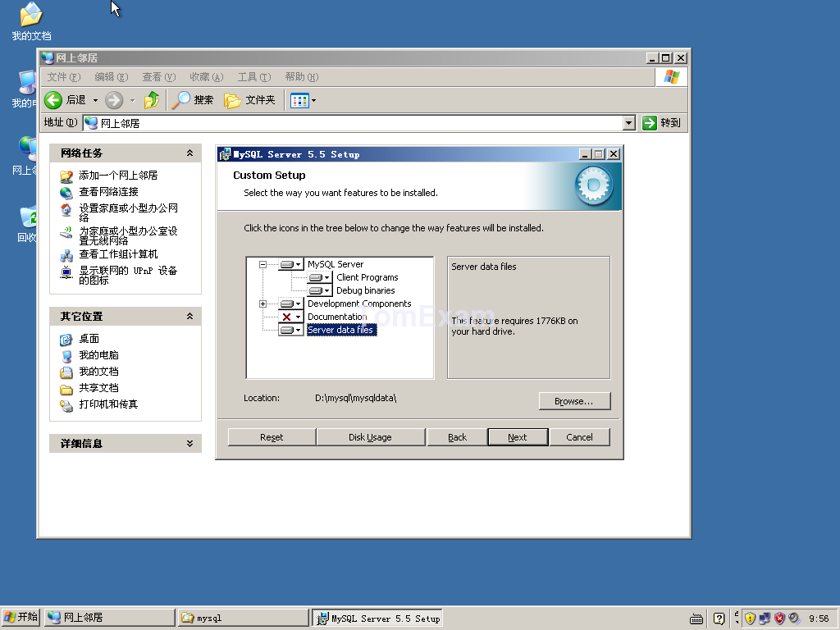Open 我的电脑 from 其它位置 list
The height and width of the screenshot is (630, 840).
(x=98, y=355)
